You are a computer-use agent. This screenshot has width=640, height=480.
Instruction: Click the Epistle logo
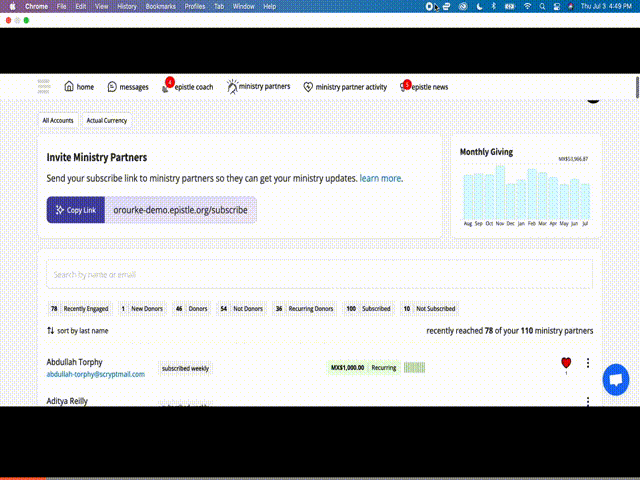(x=44, y=87)
